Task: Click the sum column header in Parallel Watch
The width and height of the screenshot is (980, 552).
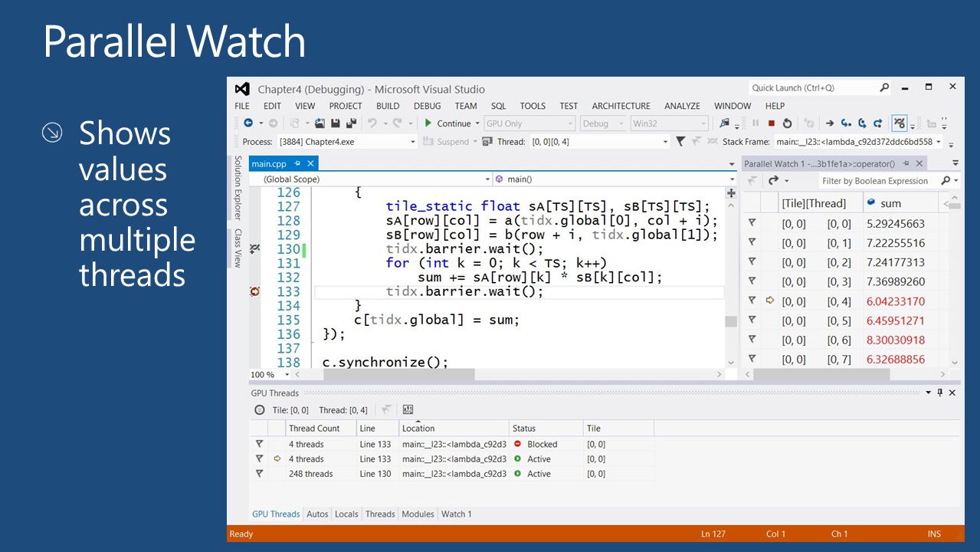Action: pos(900,203)
